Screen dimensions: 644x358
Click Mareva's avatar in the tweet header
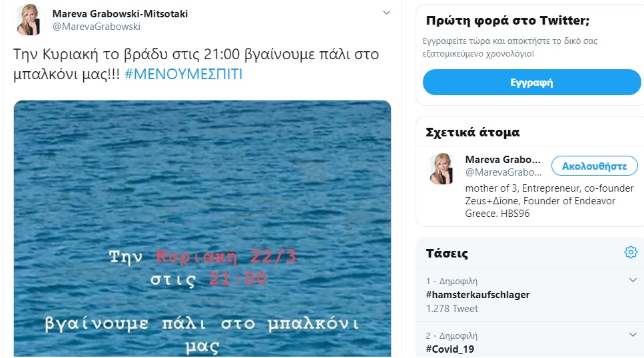click(29, 20)
